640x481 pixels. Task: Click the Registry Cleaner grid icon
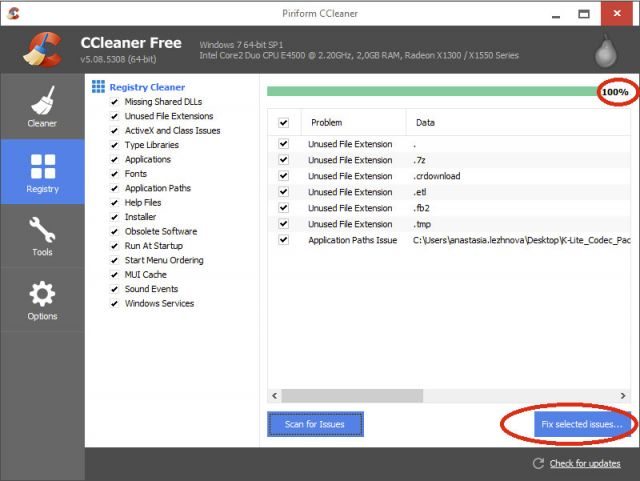coord(98,87)
